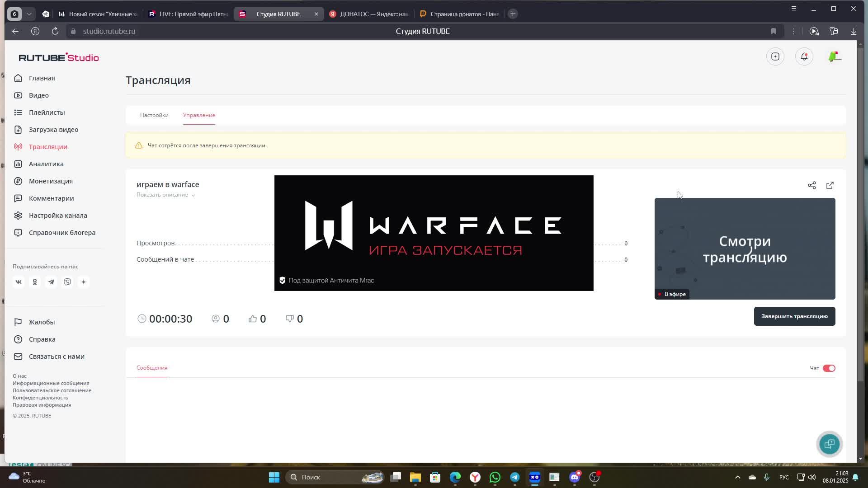Switch to the Настройки tab
868x488 pixels.
coord(154,115)
